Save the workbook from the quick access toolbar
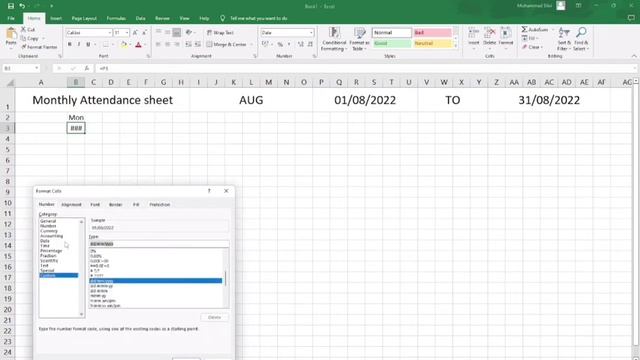Screen dimensions: 640x360 (x=11, y=6)
